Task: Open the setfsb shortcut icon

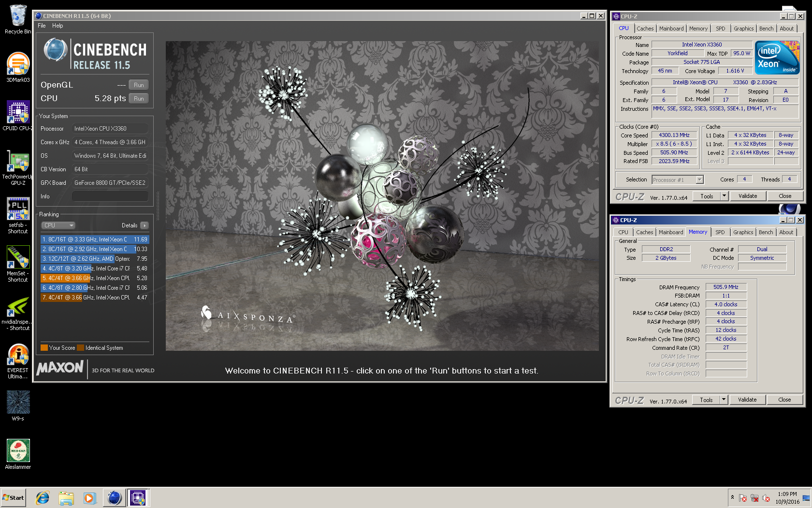Action: tap(18, 216)
